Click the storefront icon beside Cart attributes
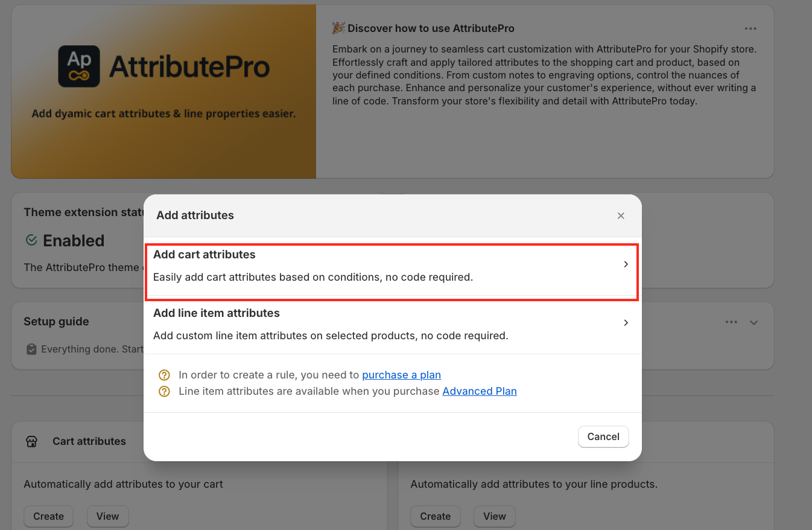The width and height of the screenshot is (812, 530). coord(32,441)
